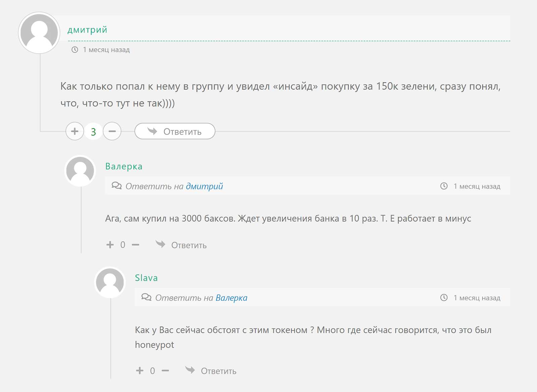Click comment text mentioning honeypot

coord(313,337)
